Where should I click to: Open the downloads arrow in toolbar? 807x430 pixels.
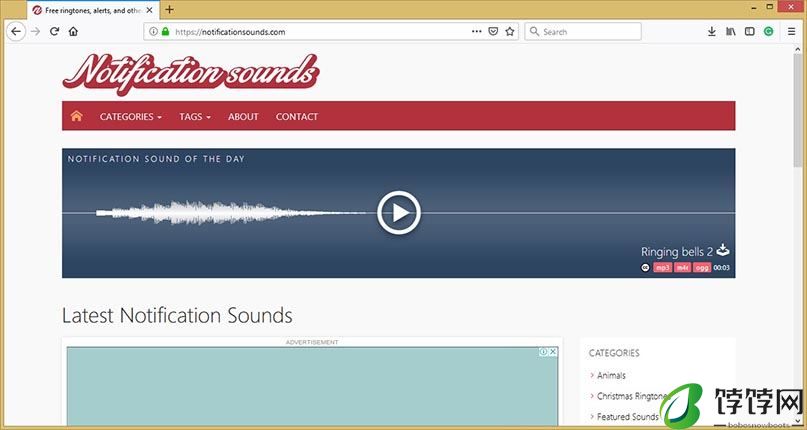click(712, 31)
